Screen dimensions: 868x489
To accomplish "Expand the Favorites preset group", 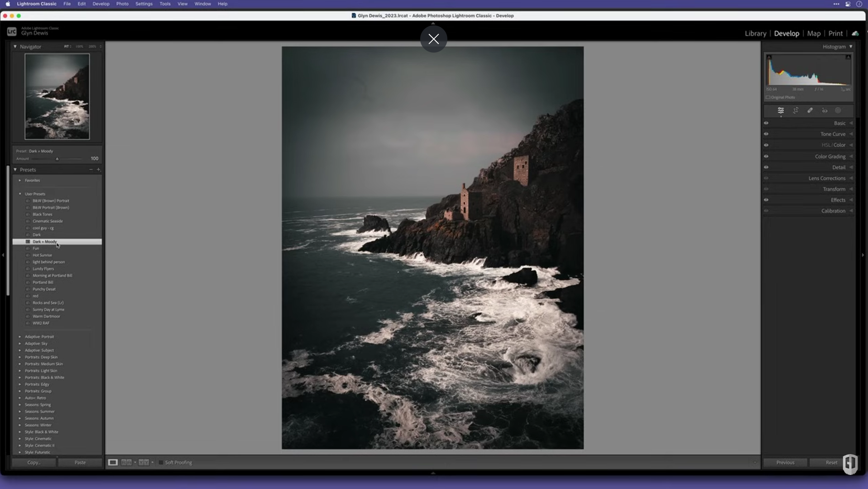I will (x=20, y=180).
